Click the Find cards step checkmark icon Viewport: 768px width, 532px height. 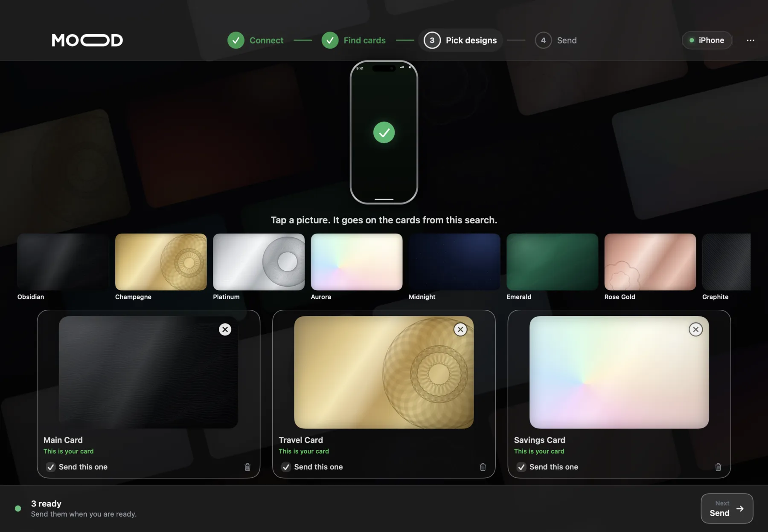click(x=330, y=40)
